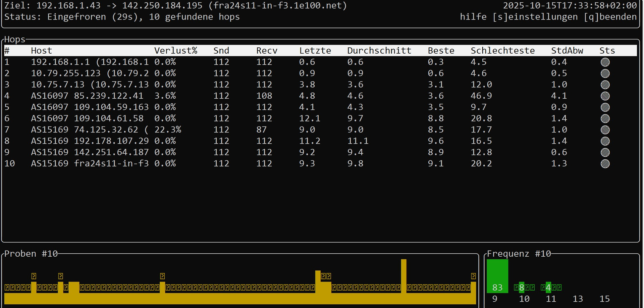This screenshot has height=308, width=644.
Task: Select host AS16097 109.104.59.163
Action: coord(90,107)
